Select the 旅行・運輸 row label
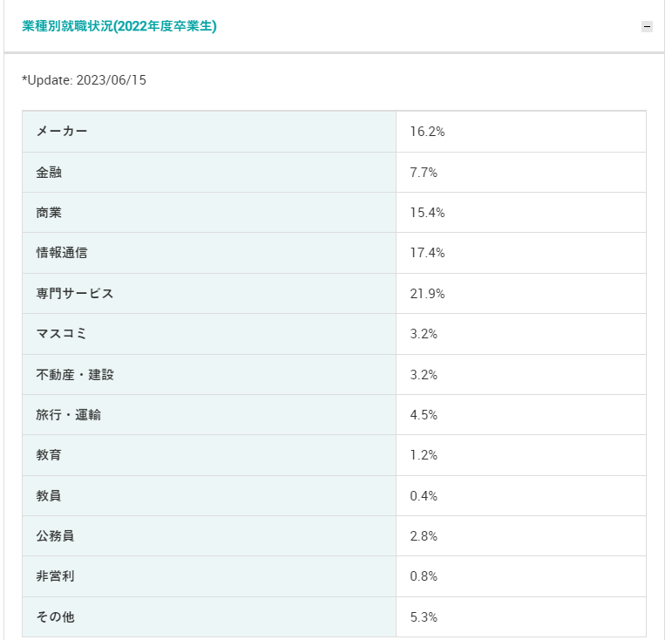Screen dimensions: 672x640 (x=209, y=415)
